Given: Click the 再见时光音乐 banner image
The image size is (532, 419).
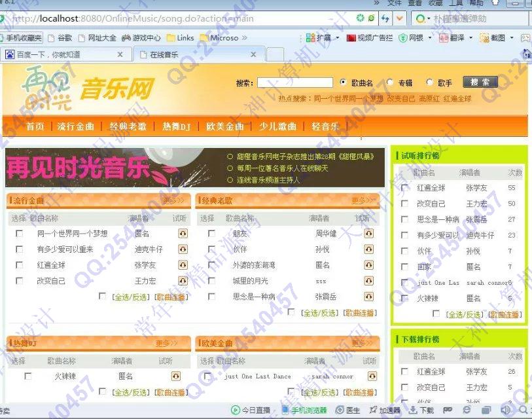Looking at the screenshot, I should pyautogui.click(x=195, y=168).
